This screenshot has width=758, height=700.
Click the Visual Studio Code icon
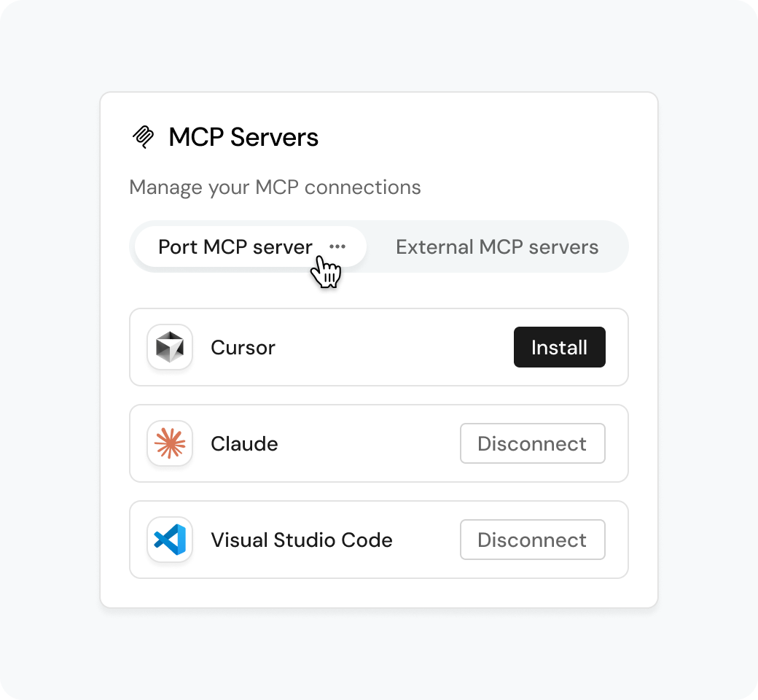pyautogui.click(x=170, y=540)
